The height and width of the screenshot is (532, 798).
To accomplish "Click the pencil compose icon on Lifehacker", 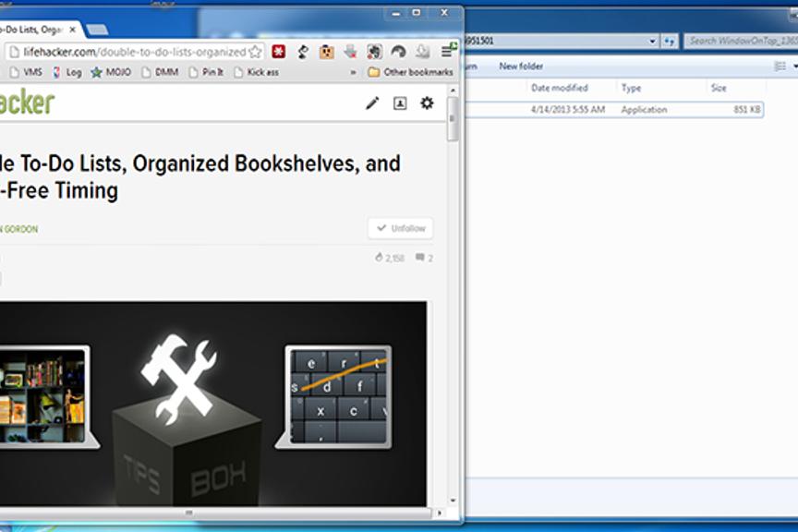I will [372, 103].
